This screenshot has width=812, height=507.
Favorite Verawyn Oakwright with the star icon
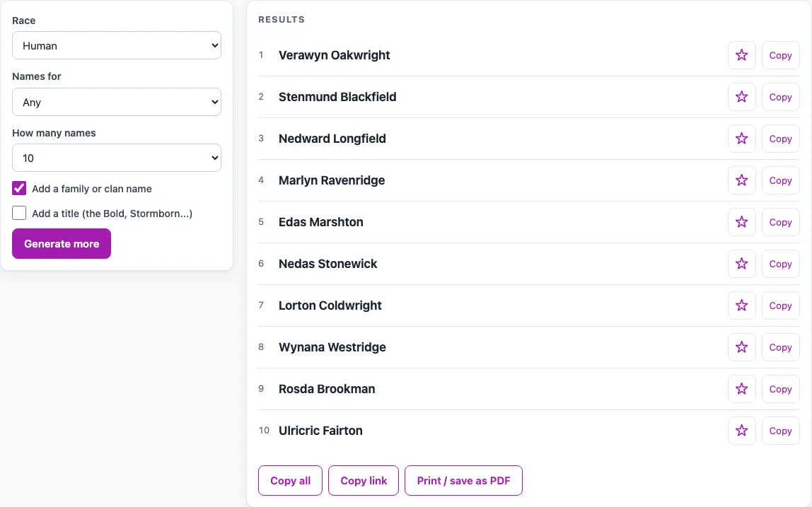[x=741, y=55]
